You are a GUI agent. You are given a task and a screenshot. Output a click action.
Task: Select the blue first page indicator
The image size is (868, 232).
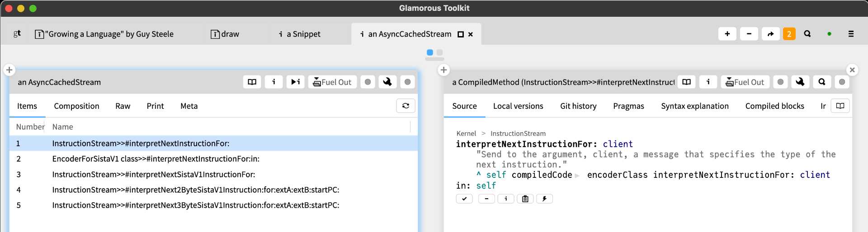click(x=430, y=52)
